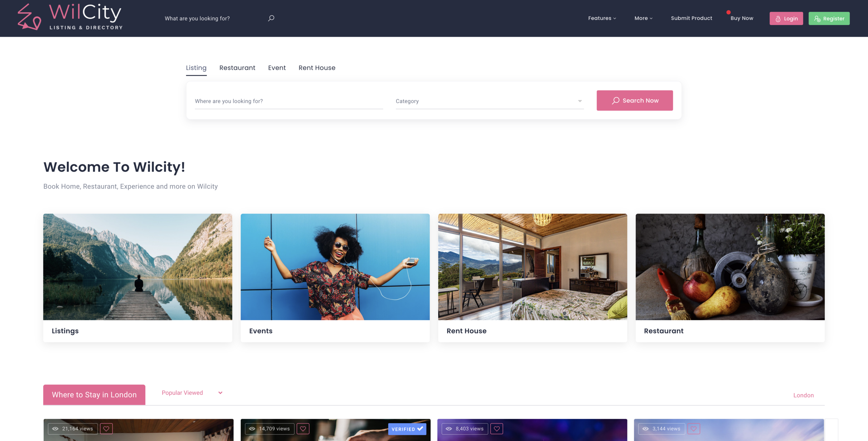Image resolution: width=868 pixels, height=441 pixels.
Task: Click the header search magnifier icon
Action: tap(271, 18)
